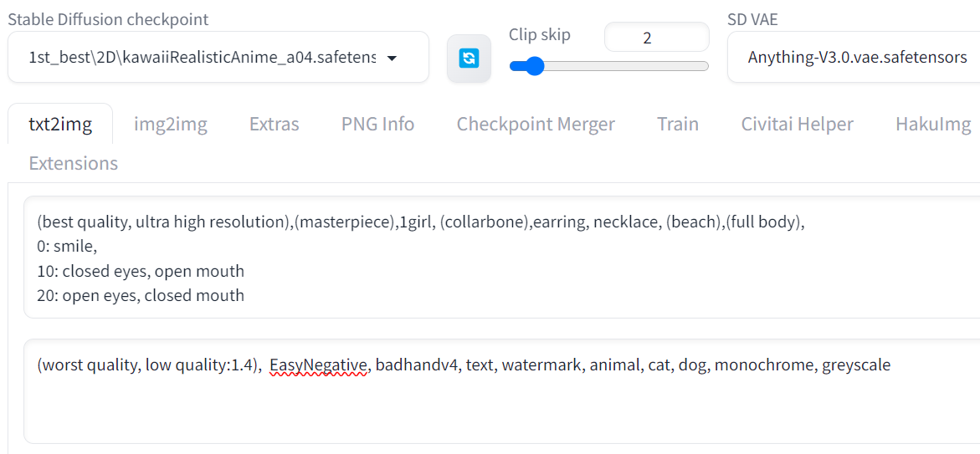Click in the negative prompt text box
980x454 pixels.
pyautogui.click(x=501, y=391)
